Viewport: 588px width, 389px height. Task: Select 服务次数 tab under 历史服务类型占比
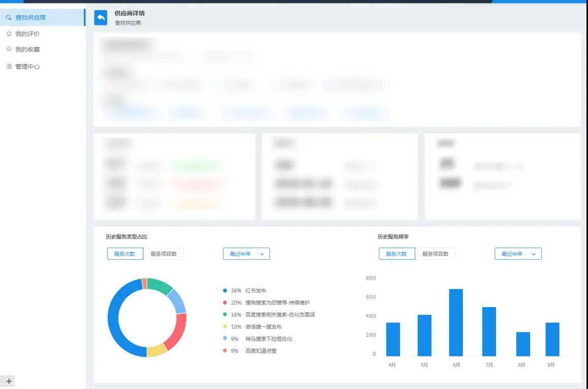125,254
